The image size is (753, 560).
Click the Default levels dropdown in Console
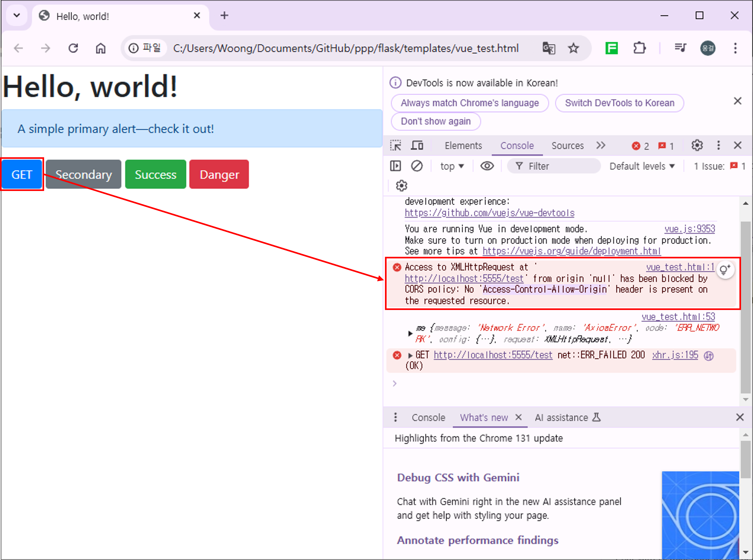point(641,166)
